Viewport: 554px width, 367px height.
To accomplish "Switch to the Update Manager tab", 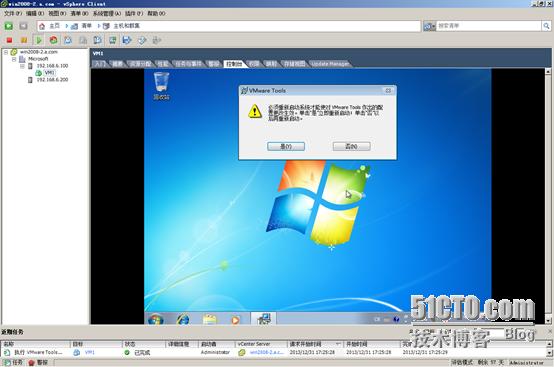I will point(330,64).
